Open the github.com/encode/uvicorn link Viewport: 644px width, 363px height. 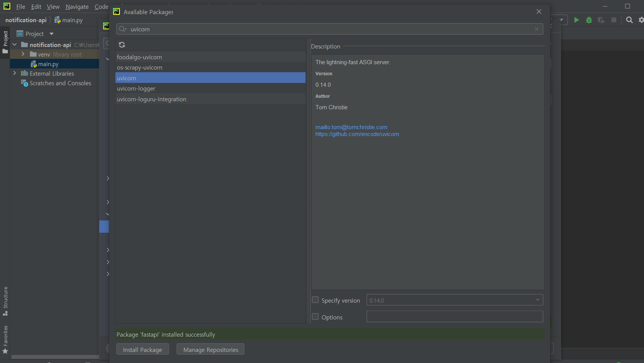coord(357,134)
